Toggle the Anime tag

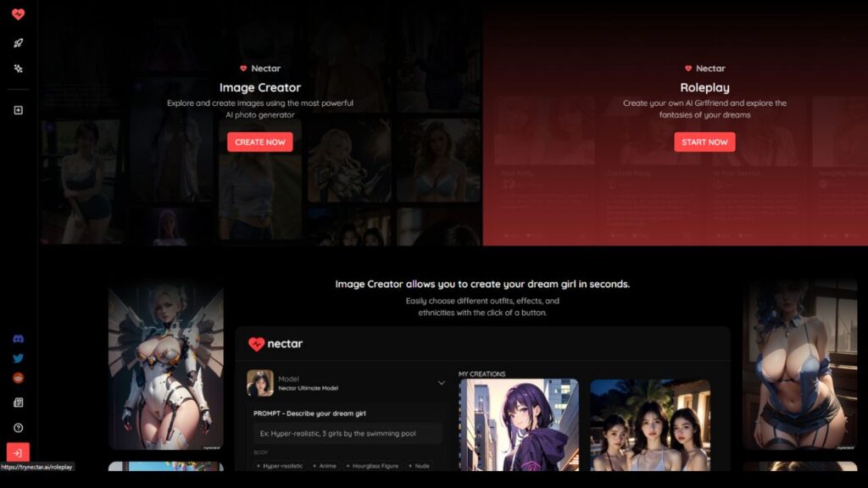coord(325,466)
